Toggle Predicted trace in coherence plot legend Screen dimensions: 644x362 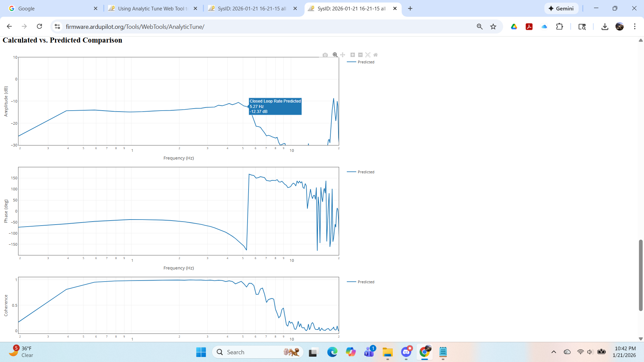(x=366, y=282)
